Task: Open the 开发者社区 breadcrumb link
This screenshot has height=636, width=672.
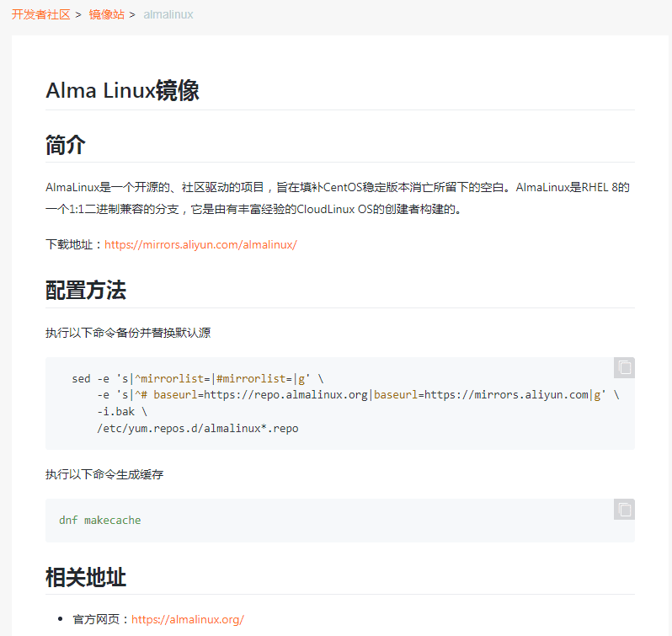Action: (x=40, y=14)
